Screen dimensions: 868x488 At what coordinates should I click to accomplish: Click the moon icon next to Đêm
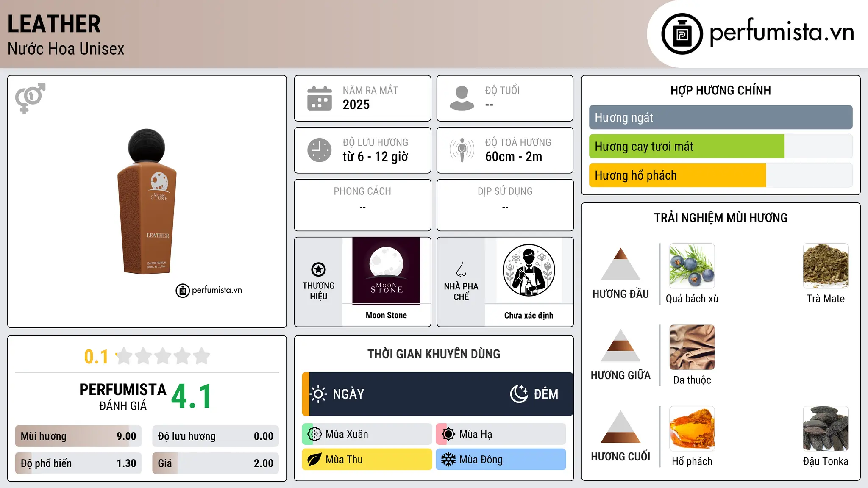coord(519,394)
